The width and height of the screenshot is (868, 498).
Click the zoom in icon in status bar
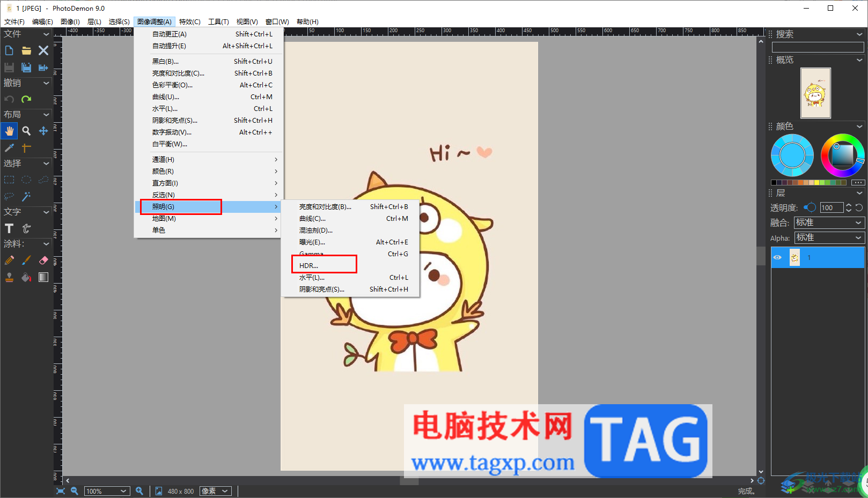click(139, 491)
